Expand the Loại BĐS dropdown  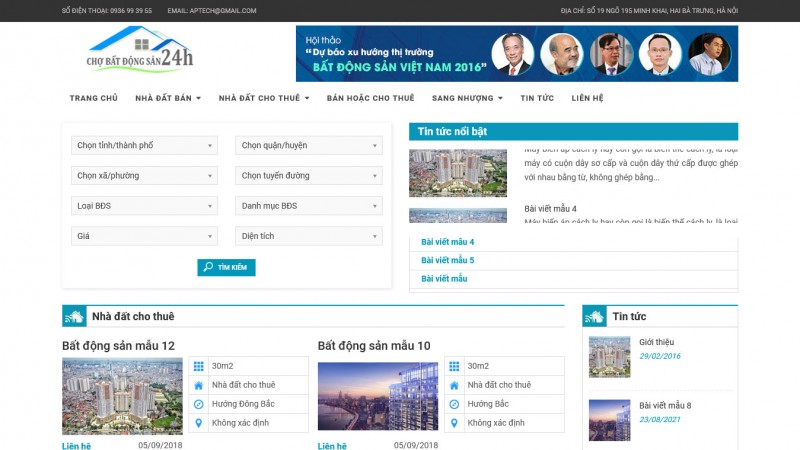click(x=144, y=206)
